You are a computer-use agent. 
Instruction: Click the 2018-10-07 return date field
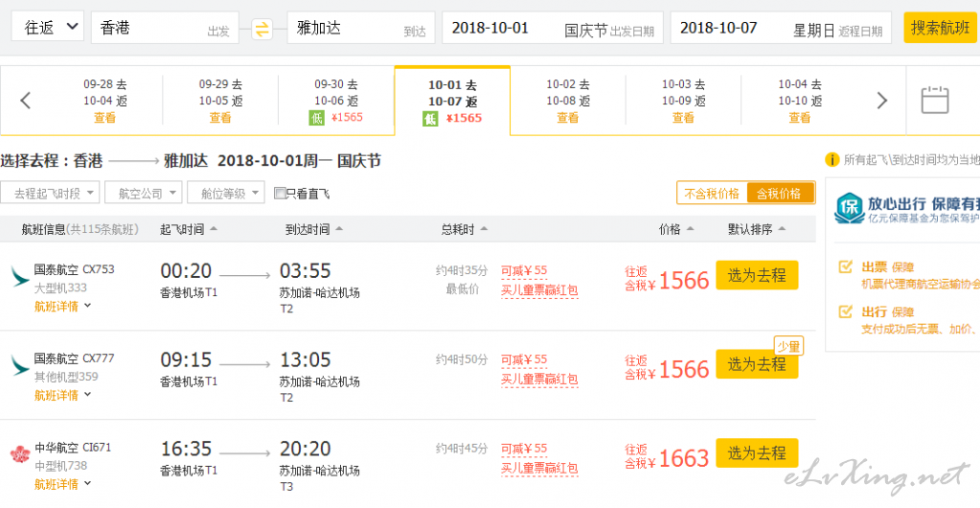(x=781, y=28)
